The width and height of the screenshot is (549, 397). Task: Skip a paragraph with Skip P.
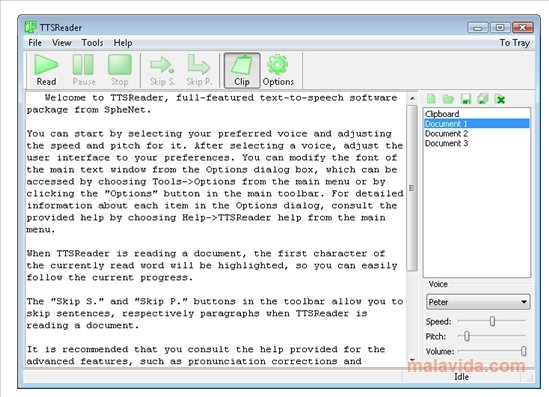(199, 70)
